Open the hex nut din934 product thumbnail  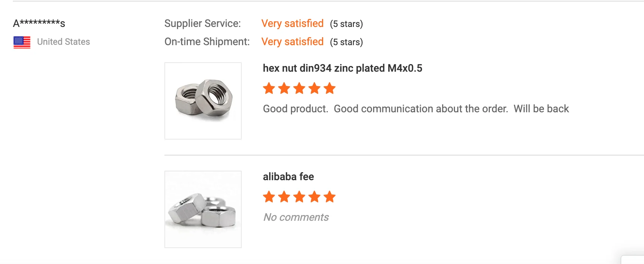(x=203, y=101)
